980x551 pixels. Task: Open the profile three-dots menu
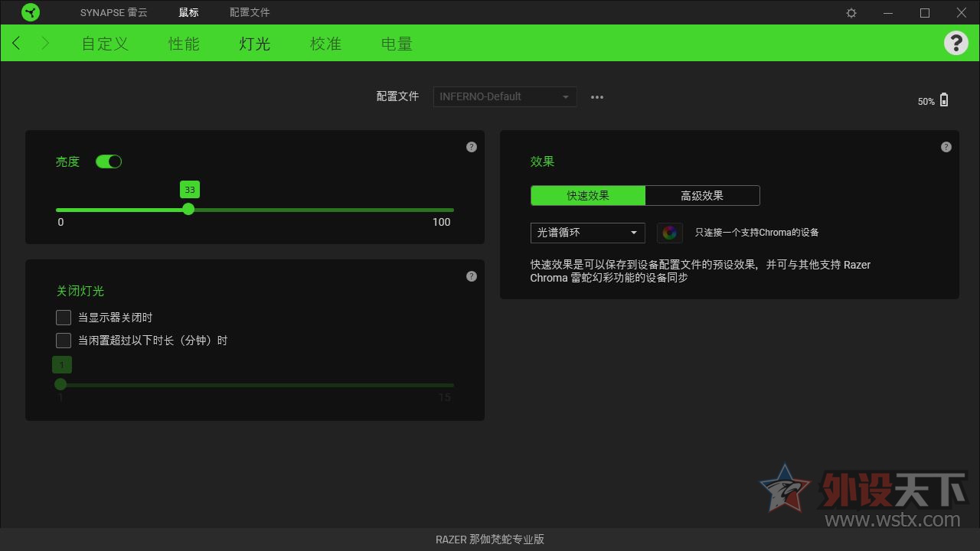(597, 97)
